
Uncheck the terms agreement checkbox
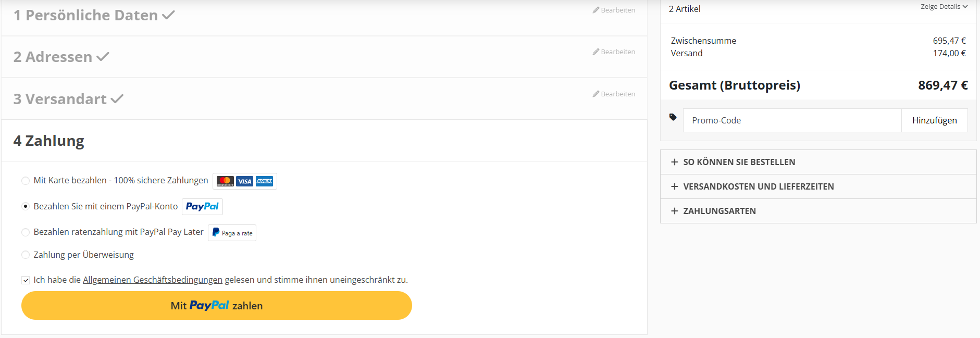[x=26, y=280]
